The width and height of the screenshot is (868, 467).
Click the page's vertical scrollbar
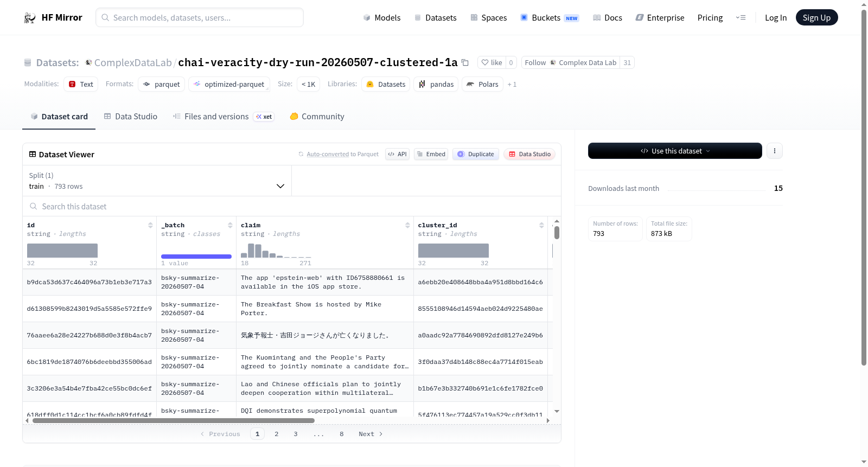(864, 188)
